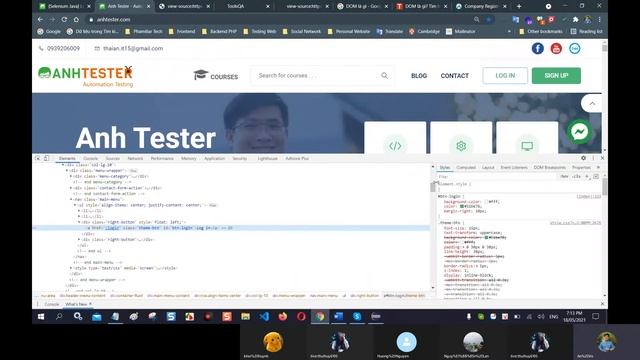
Task: Click the Chrome address bar
Action: [x=282, y=19]
